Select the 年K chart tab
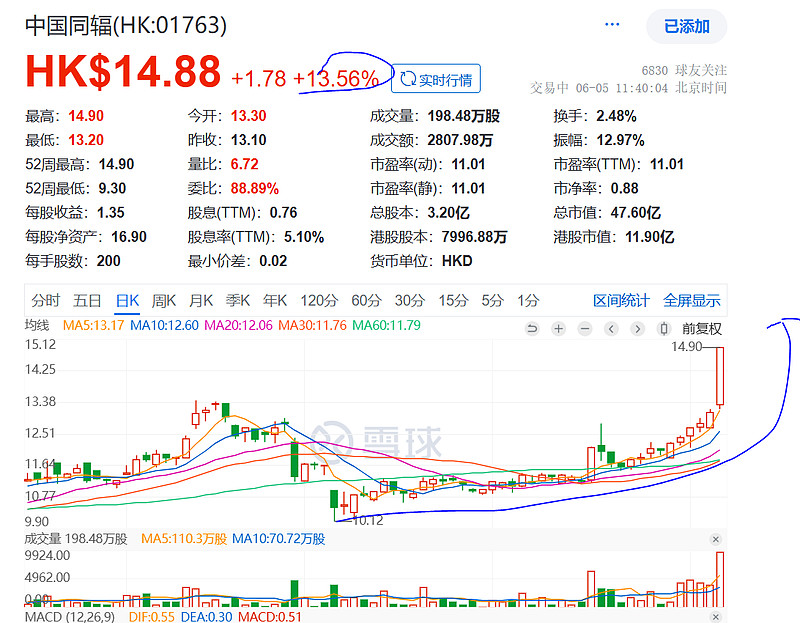Viewport: 800px width, 623px height. point(275,301)
